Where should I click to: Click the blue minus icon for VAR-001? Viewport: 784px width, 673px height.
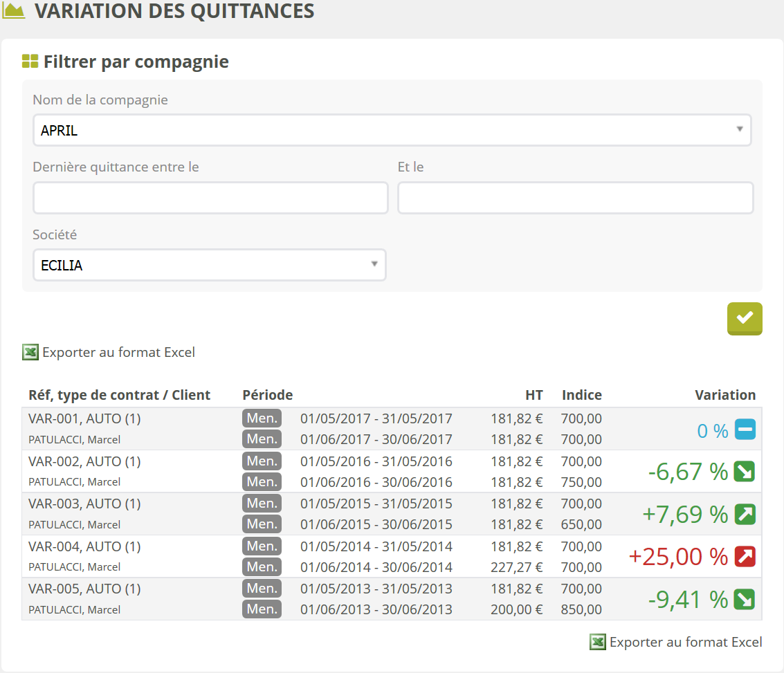(x=745, y=430)
